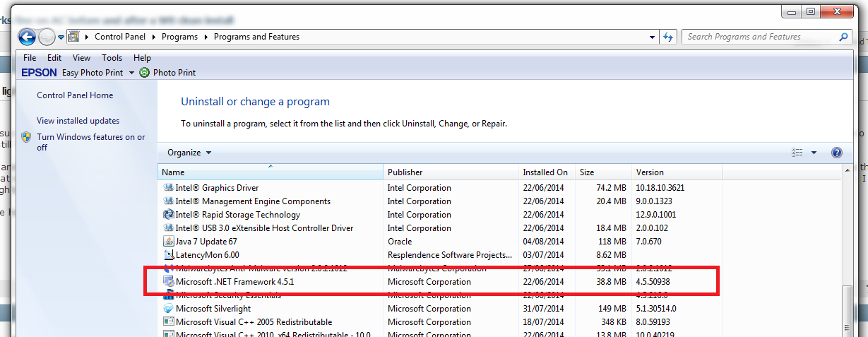The height and width of the screenshot is (337, 868).
Task: Sort by the Version column header
Action: click(677, 172)
